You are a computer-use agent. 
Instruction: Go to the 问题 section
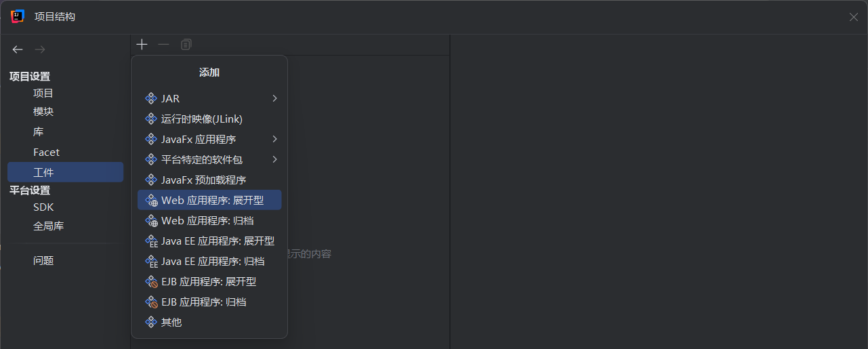pyautogui.click(x=43, y=261)
